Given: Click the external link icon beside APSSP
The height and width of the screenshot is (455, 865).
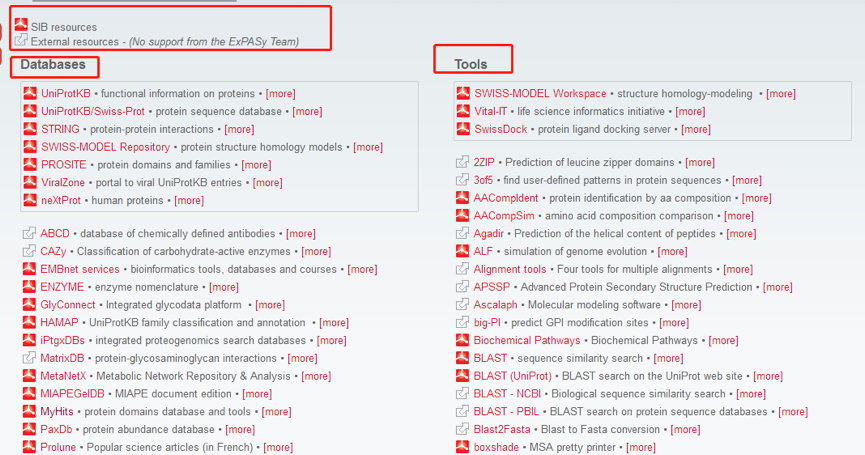Looking at the screenshot, I should (x=462, y=287).
